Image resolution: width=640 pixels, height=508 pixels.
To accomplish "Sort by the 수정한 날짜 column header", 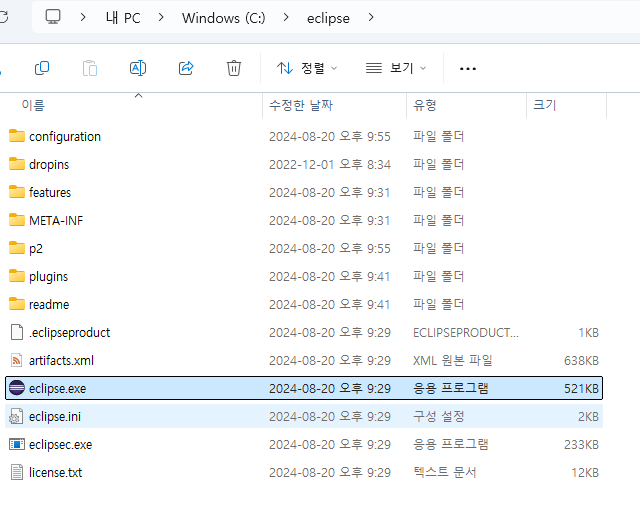I will (301, 105).
